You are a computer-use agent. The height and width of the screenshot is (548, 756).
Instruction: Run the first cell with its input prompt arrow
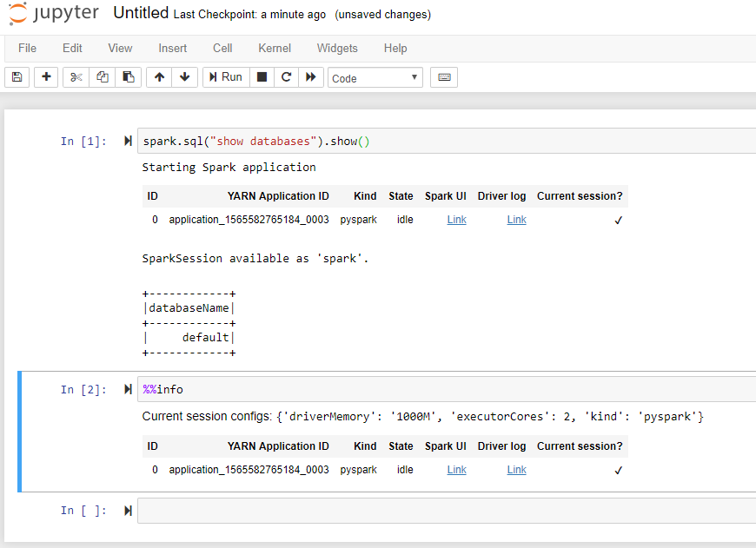pos(127,139)
